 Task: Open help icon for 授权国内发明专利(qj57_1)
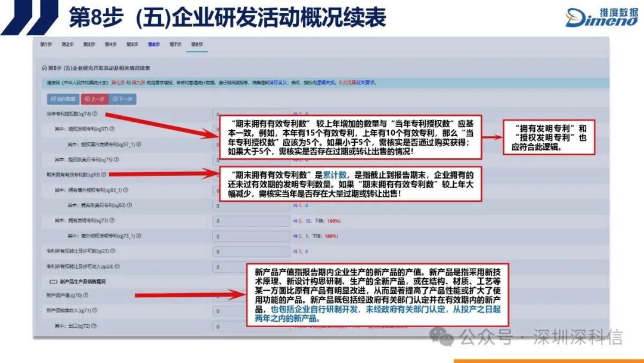pyautogui.click(x=139, y=144)
